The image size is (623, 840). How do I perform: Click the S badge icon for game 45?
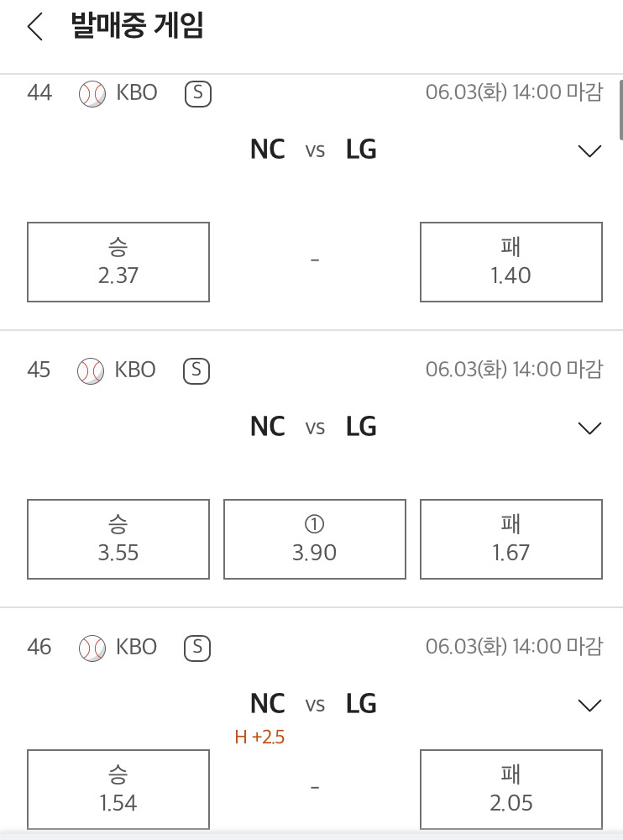click(x=196, y=370)
